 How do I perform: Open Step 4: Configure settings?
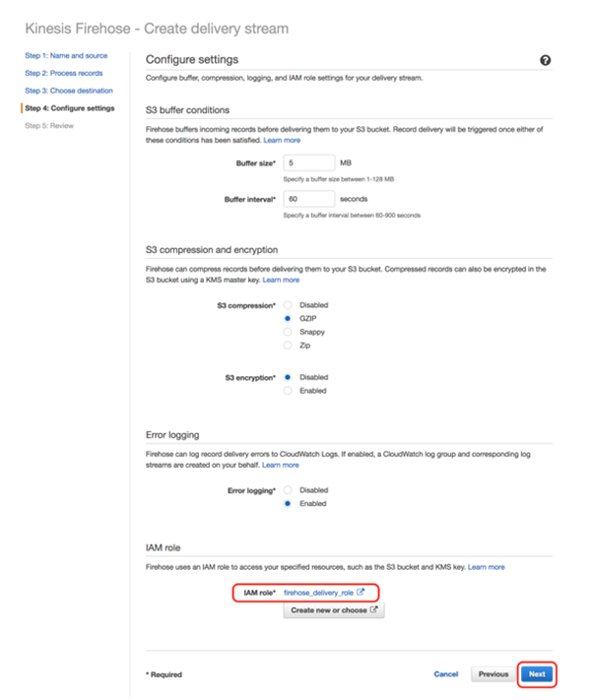pos(70,108)
